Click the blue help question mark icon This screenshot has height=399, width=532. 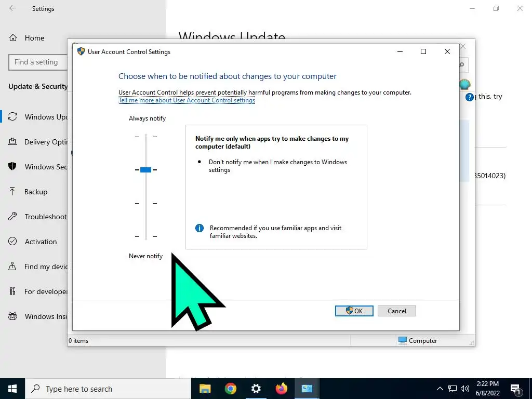(x=470, y=97)
